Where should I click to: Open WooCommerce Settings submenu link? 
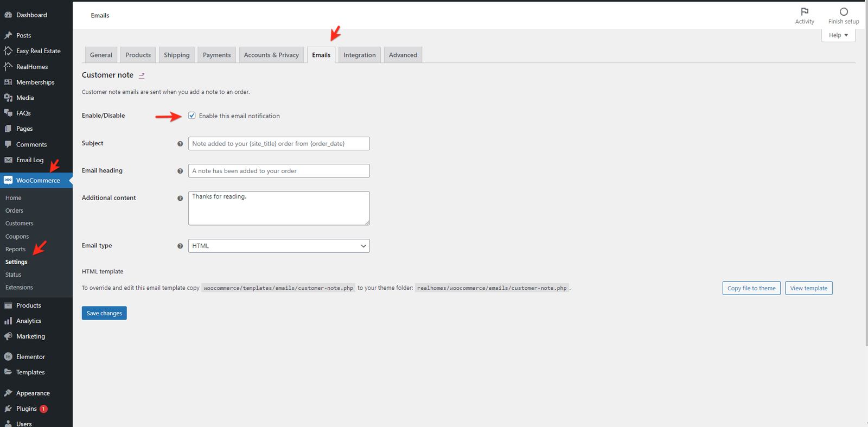[16, 262]
